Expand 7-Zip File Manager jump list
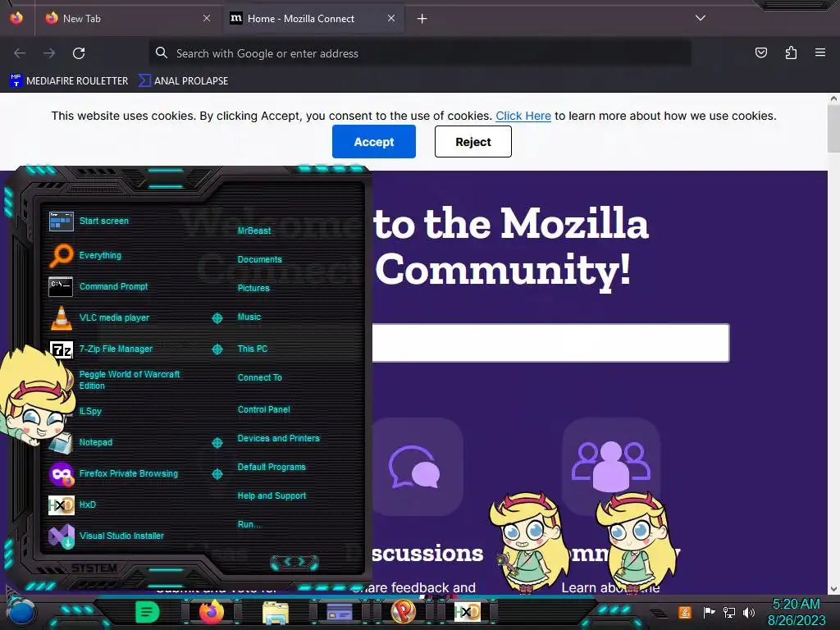This screenshot has height=630, width=840. tap(217, 349)
